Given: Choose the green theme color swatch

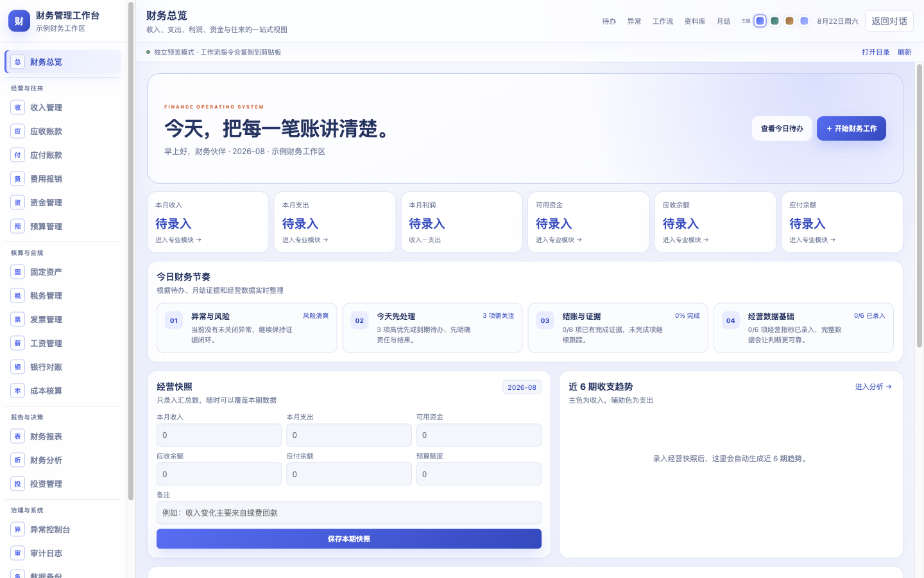Looking at the screenshot, I should pos(774,21).
